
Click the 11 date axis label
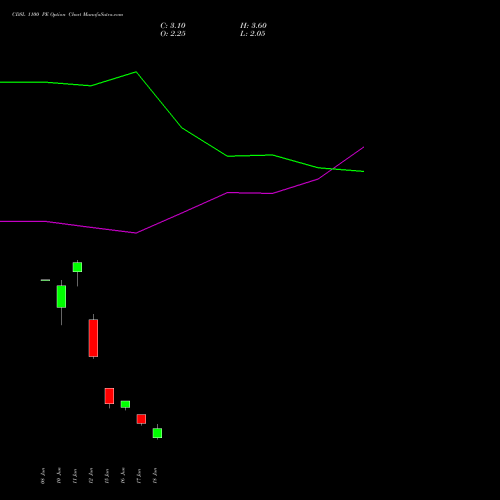(x=75, y=476)
